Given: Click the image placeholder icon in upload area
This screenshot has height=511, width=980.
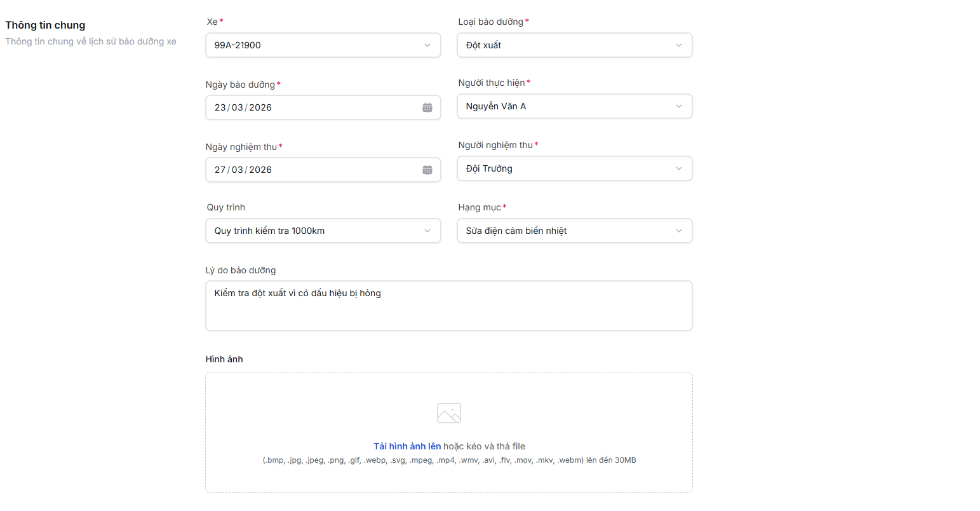Looking at the screenshot, I should click(448, 413).
